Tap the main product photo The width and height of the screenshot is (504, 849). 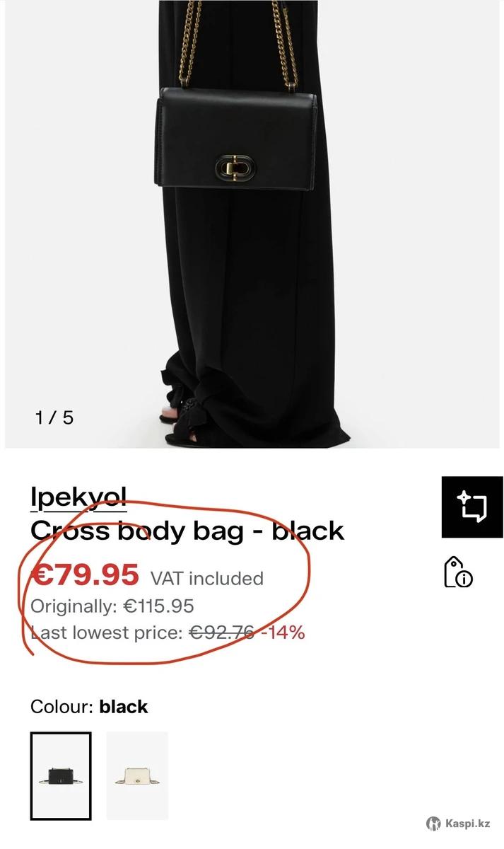[252, 224]
